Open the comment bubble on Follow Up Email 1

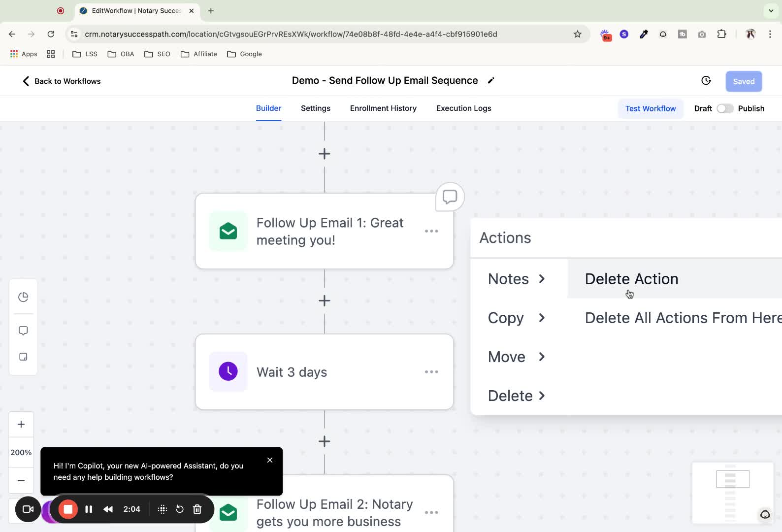click(x=450, y=197)
